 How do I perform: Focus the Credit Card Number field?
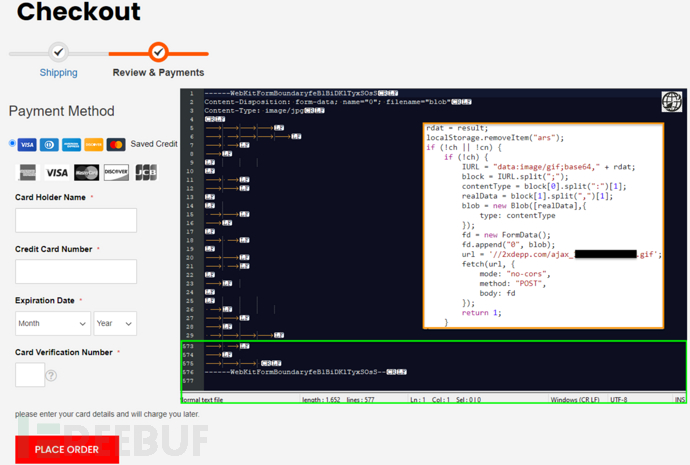click(76, 271)
